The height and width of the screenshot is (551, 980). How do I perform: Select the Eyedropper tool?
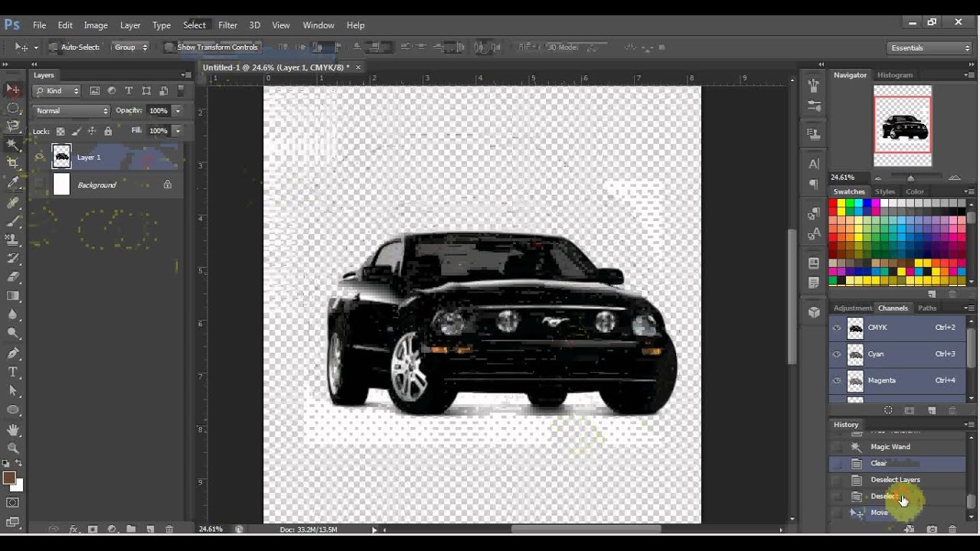(x=13, y=182)
